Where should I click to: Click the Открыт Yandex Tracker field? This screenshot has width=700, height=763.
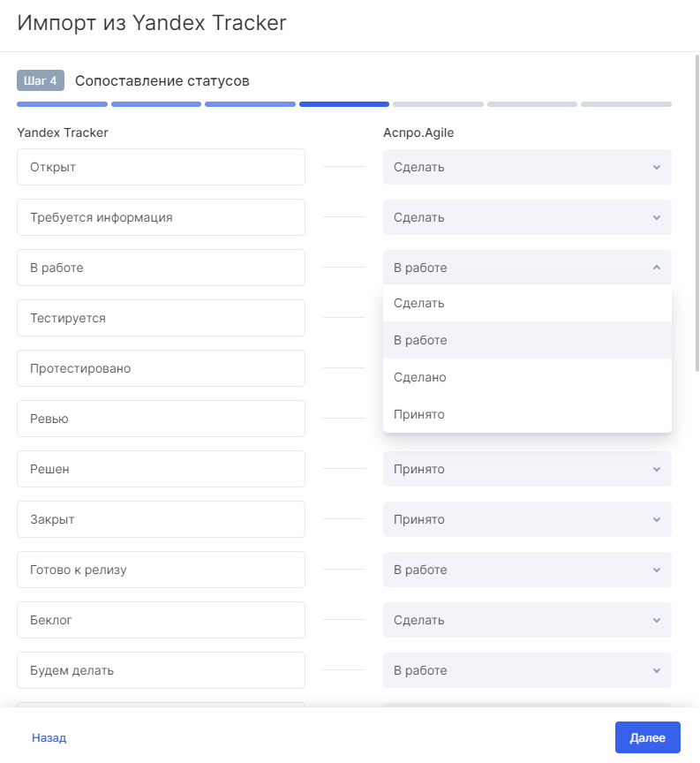(161, 167)
